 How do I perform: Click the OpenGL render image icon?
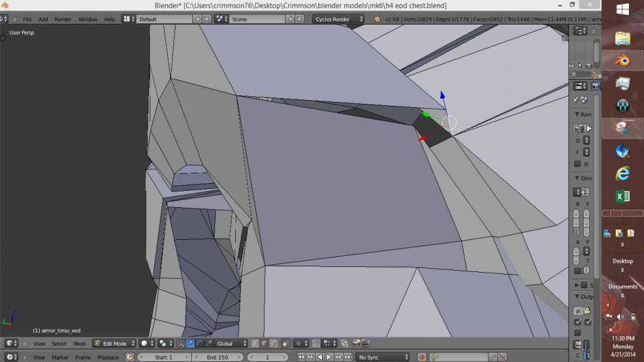pos(356,344)
